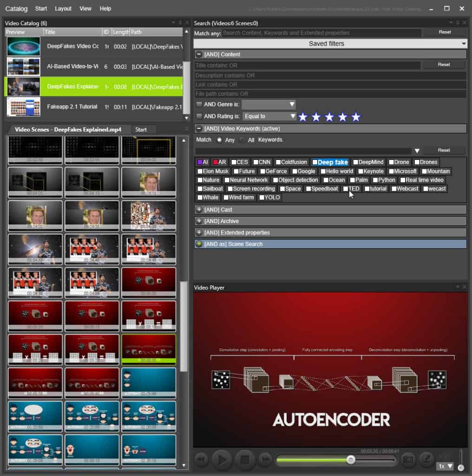The image size is (472, 476).
Task: Rewind the video using the back icon
Action: pos(201,459)
